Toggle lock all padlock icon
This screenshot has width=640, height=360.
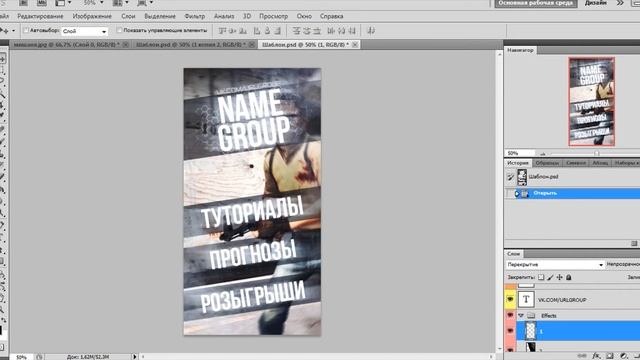coord(569,278)
